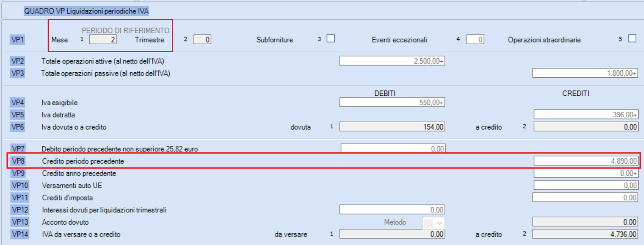Click the VP5 Iva detratta field
The width and height of the screenshot is (644, 245).
coord(586,115)
